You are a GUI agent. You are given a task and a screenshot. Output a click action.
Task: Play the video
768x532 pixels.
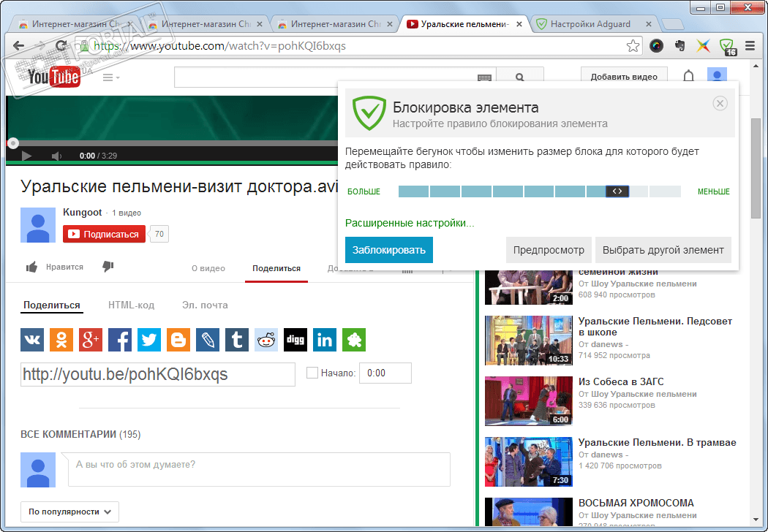coord(26,156)
